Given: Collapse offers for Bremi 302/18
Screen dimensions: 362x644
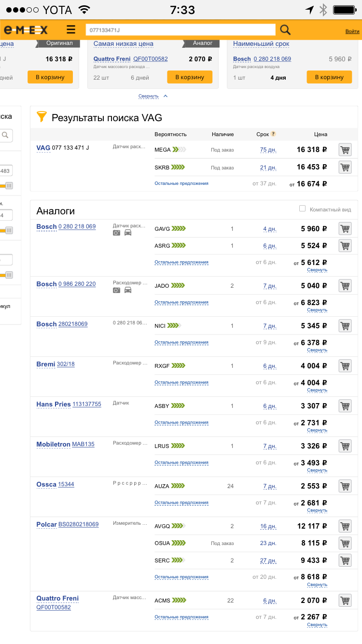Looking at the screenshot, I should click(x=317, y=390).
